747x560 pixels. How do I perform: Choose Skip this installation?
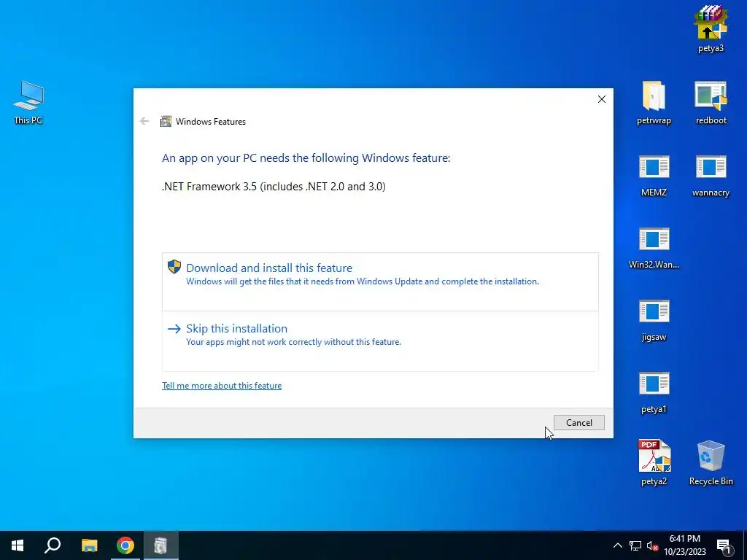tap(380, 341)
